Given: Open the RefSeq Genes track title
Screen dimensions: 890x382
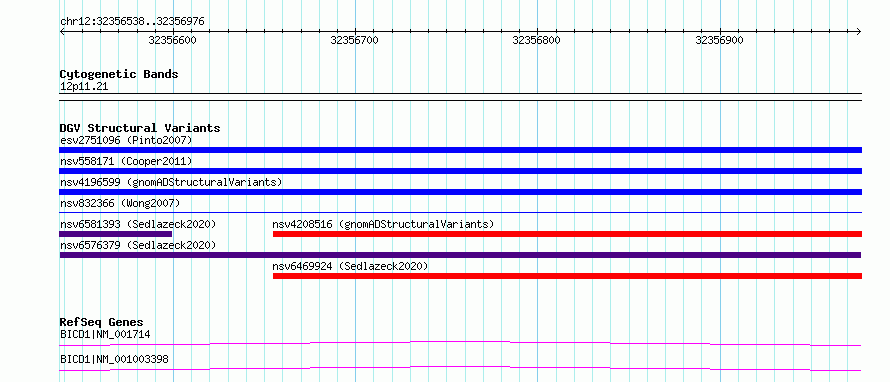Looking at the screenshot, I should [102, 322].
